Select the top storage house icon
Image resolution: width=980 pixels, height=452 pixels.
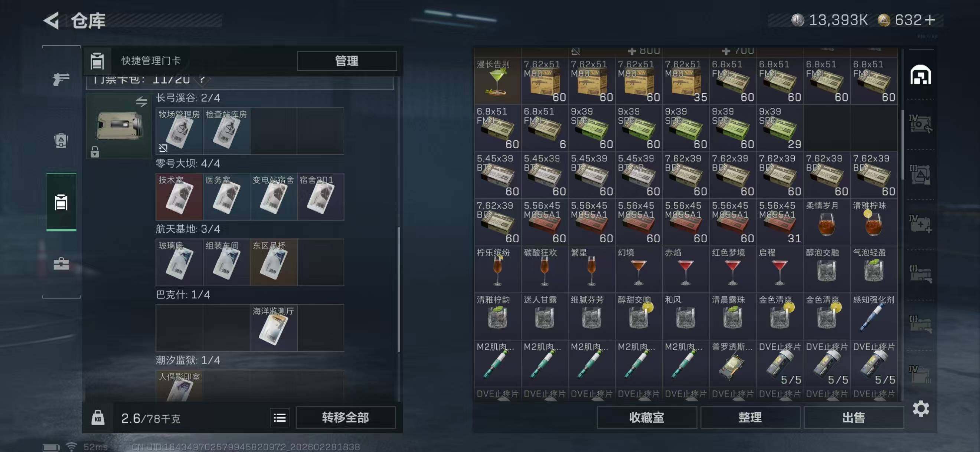(921, 75)
